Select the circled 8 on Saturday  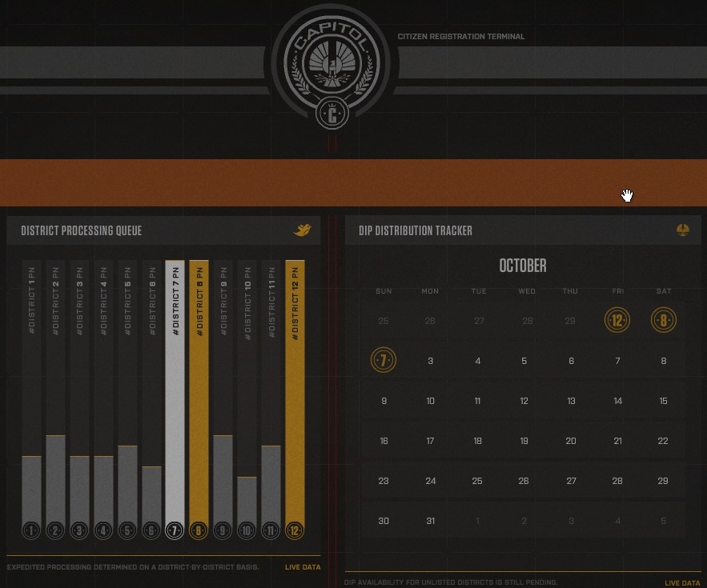pos(664,321)
